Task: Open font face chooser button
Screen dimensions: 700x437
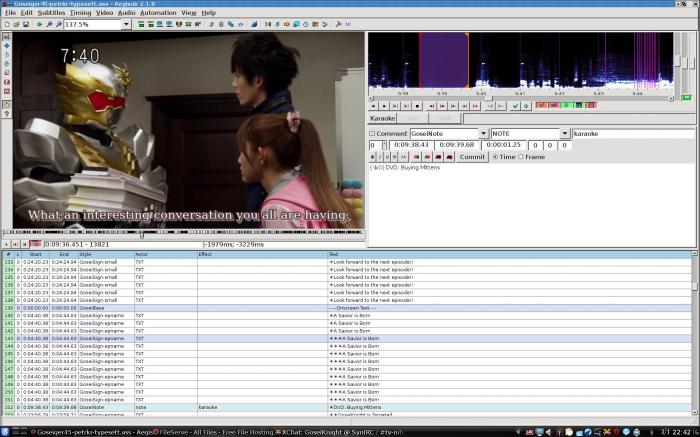Action: click(x=404, y=157)
